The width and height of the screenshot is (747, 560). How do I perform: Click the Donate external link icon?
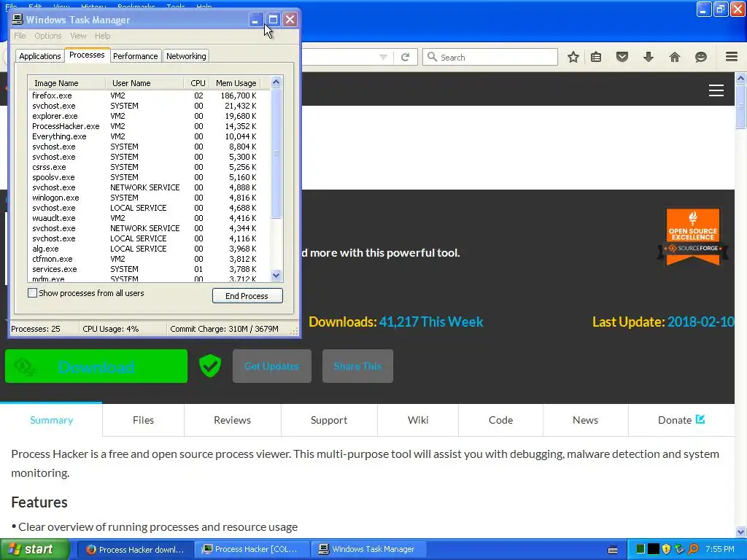700,419
